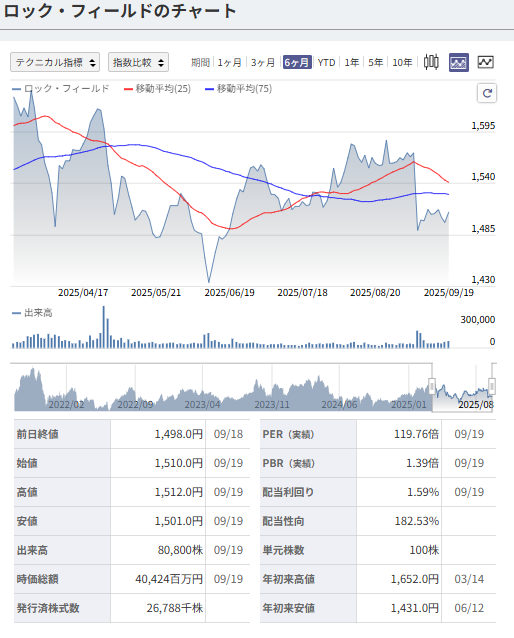This screenshot has height=638, width=514.
Task: Click the 始値 value 1,510.0円
Action: pos(179,463)
